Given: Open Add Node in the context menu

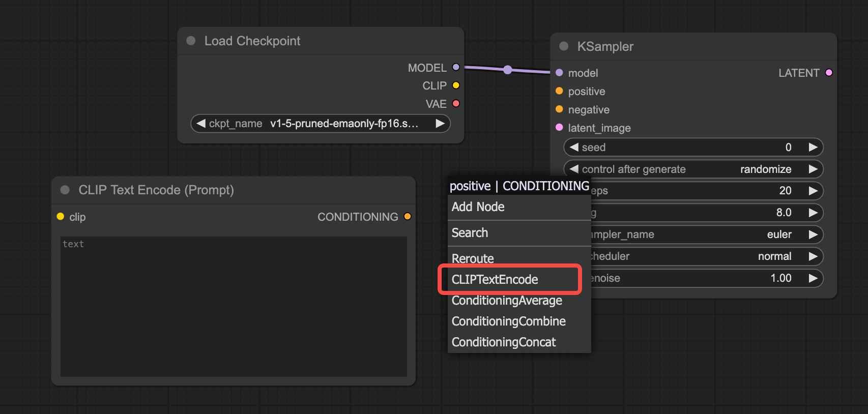Looking at the screenshot, I should point(519,207).
